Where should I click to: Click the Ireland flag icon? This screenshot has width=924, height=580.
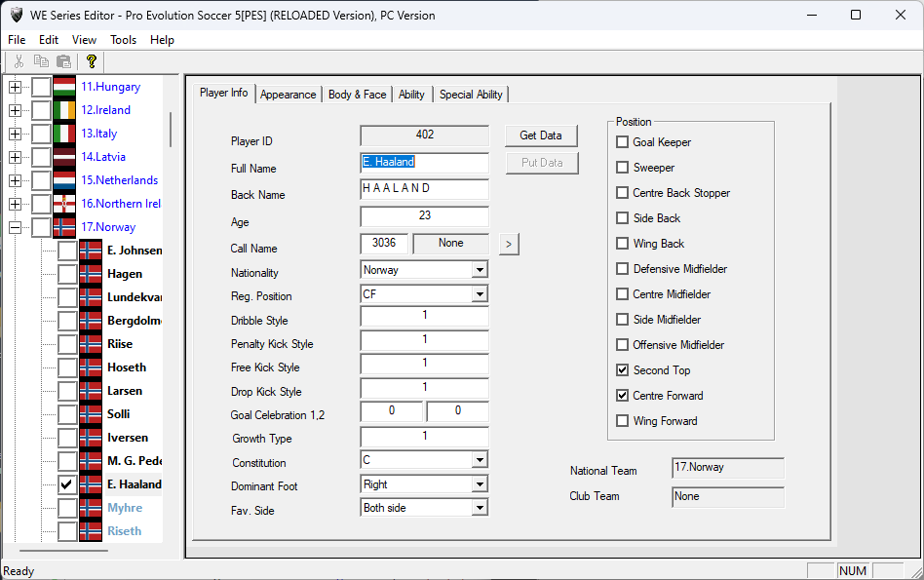[x=64, y=110]
